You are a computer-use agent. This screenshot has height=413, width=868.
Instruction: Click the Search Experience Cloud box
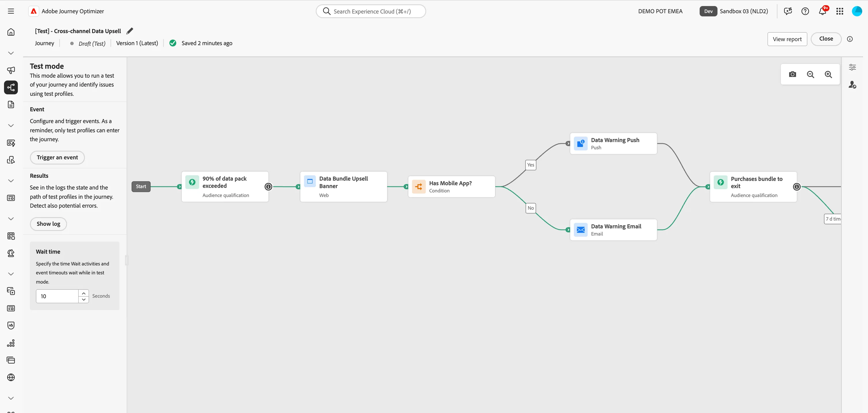(371, 12)
